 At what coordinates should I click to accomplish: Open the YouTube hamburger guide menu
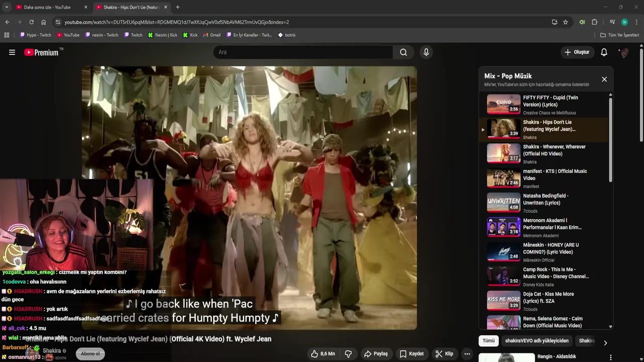[x=12, y=52]
